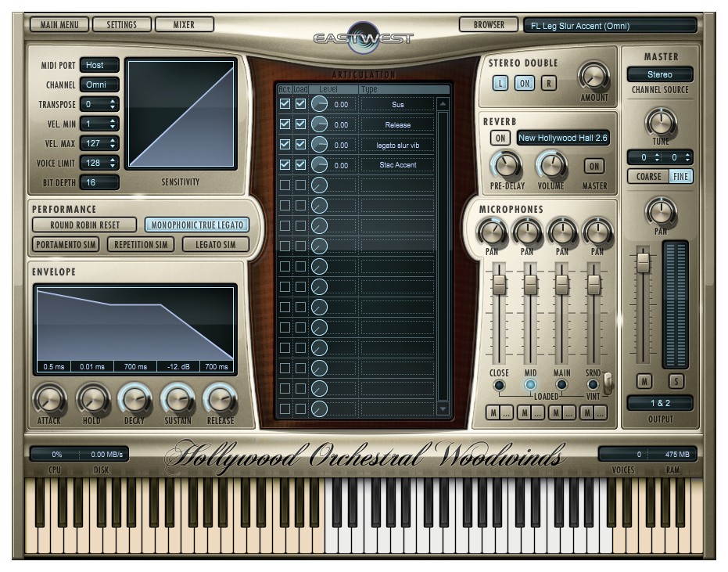The image size is (728, 572).
Task: Mute the Close microphone channel
Action: [x=493, y=412]
